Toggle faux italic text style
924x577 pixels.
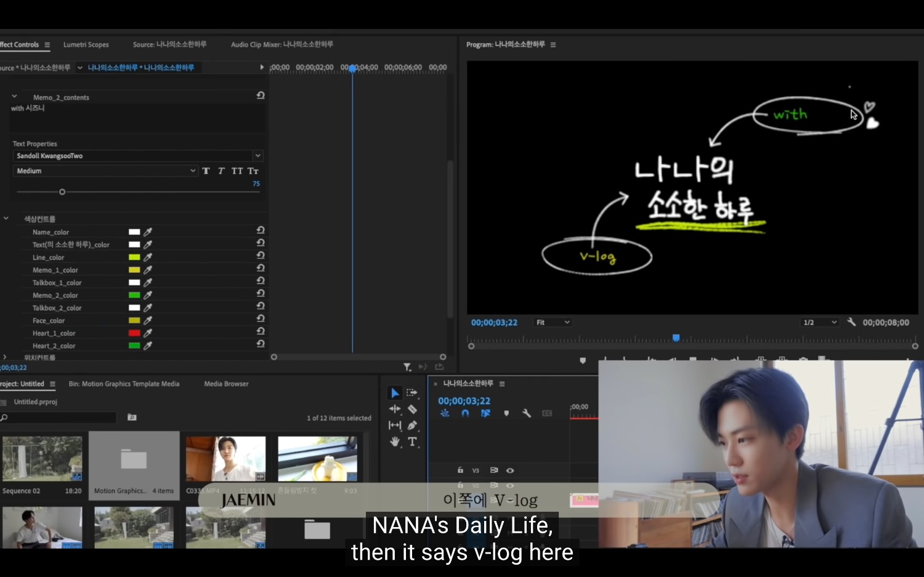tap(221, 171)
